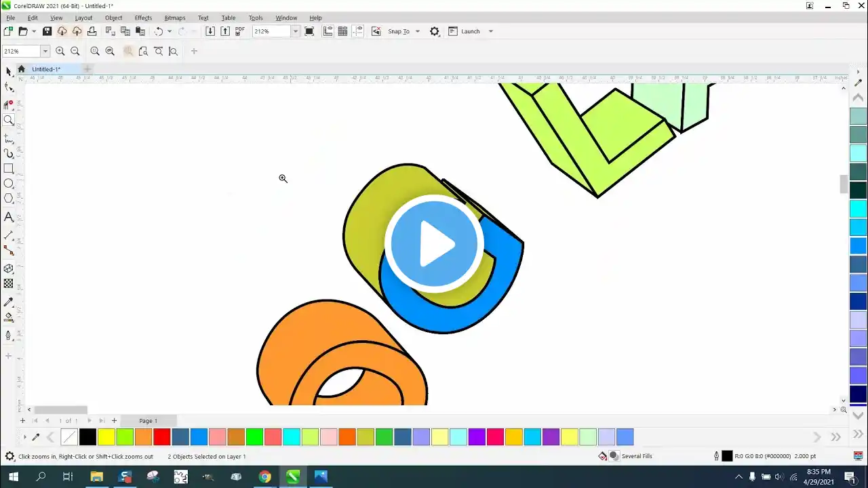Select the Shape edit tool
Viewport: 868px width, 488px height.
pyautogui.click(x=9, y=87)
